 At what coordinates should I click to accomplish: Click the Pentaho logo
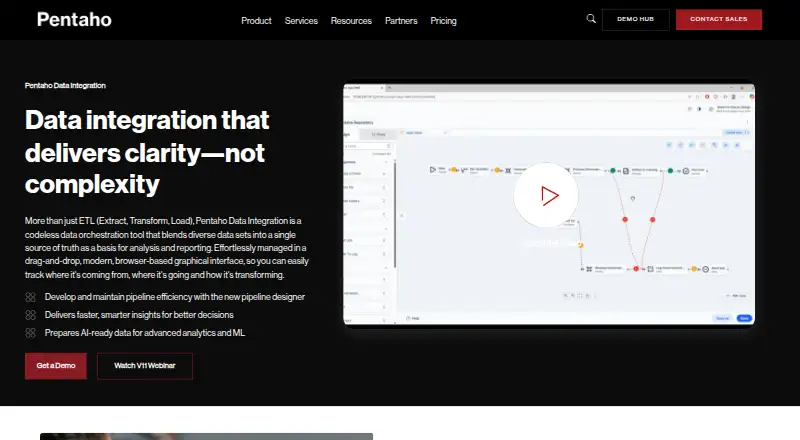[74, 19]
